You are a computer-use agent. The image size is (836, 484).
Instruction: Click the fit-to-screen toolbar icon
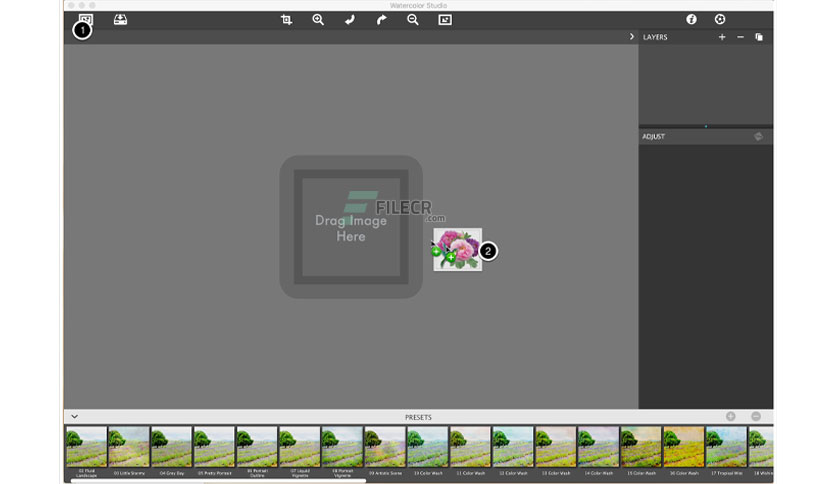445,20
